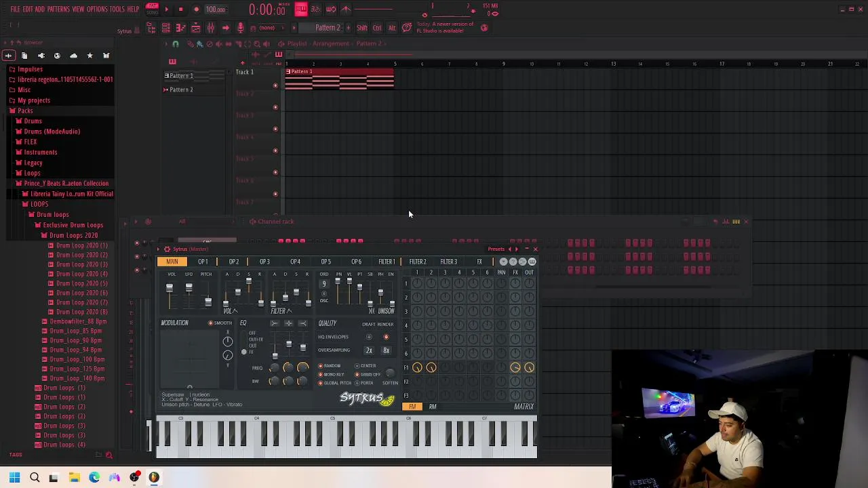Screen dimensions: 868x488
Task: Mute Track 1 in the playlist
Action: [x=275, y=85]
